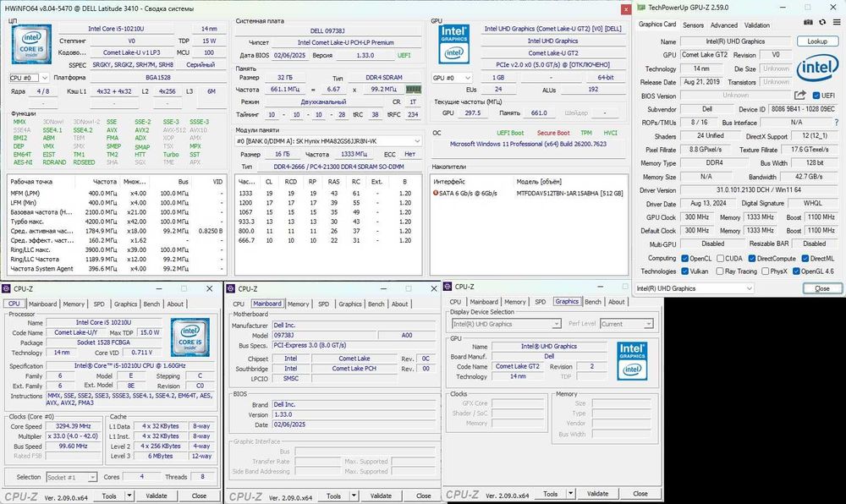This screenshot has height=504, width=846.
Task: Click the Lookup button in GPU-Z
Action: pyautogui.click(x=817, y=41)
